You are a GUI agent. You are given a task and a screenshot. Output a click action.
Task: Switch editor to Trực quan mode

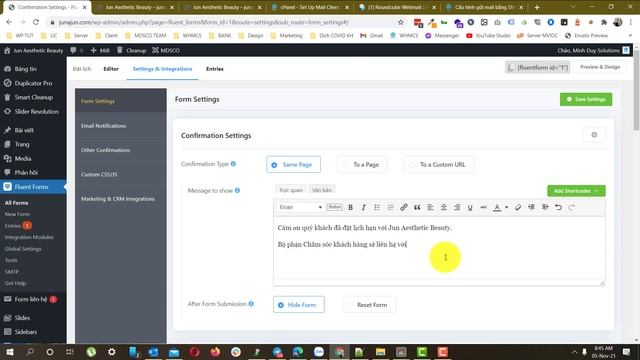point(291,190)
